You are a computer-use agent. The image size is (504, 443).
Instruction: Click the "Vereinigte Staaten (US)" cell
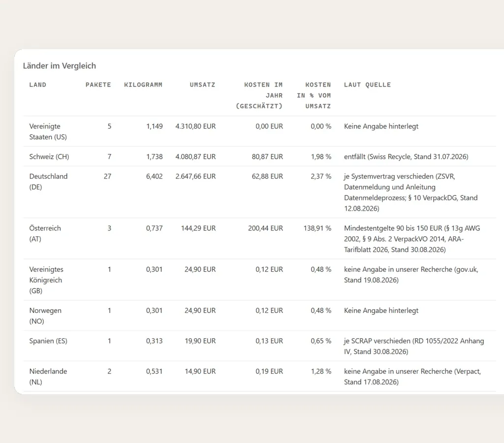48,131
